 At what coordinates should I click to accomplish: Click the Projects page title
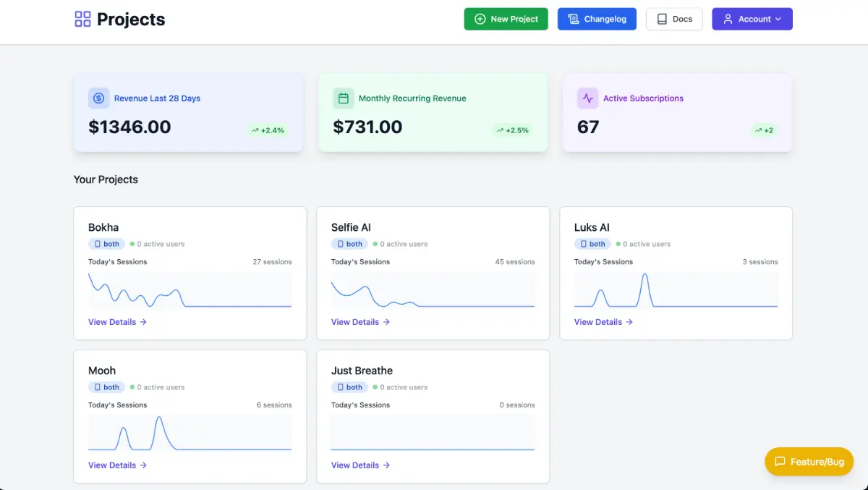[x=131, y=20]
